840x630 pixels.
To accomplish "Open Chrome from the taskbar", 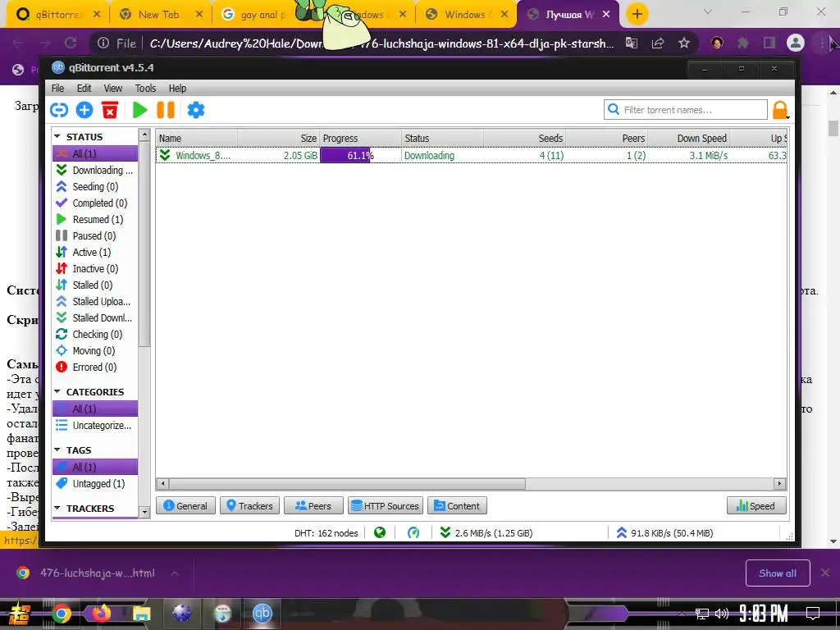I will (61, 614).
